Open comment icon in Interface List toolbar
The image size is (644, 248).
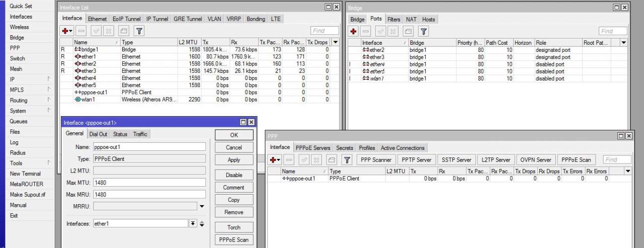124,31
